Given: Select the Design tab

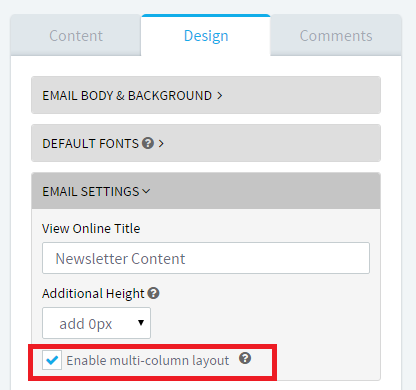Looking at the screenshot, I should tap(206, 36).
